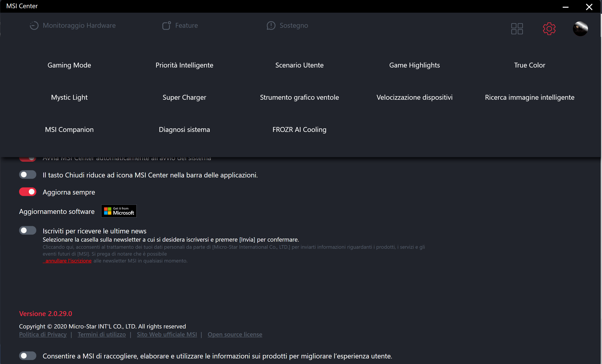Open the Politica di Privacy link
Screen dimensions: 602x364
pos(43,334)
